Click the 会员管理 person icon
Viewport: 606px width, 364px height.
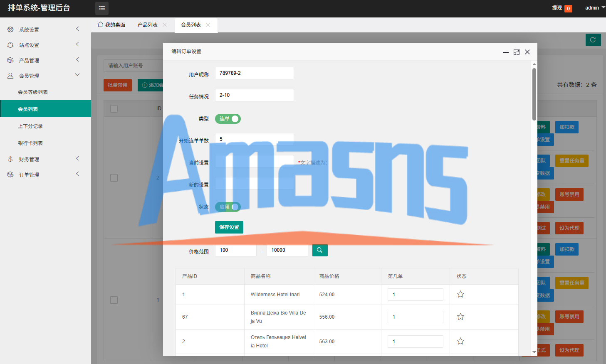[10, 76]
